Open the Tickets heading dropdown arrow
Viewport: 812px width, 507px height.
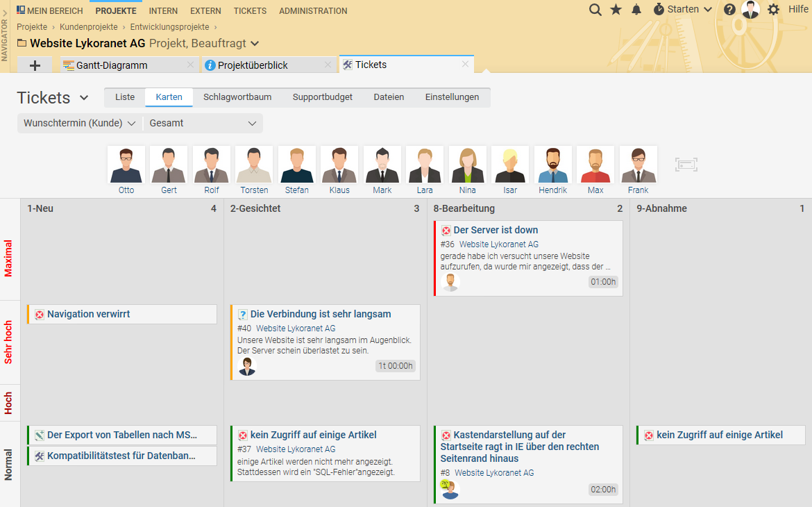click(x=84, y=97)
